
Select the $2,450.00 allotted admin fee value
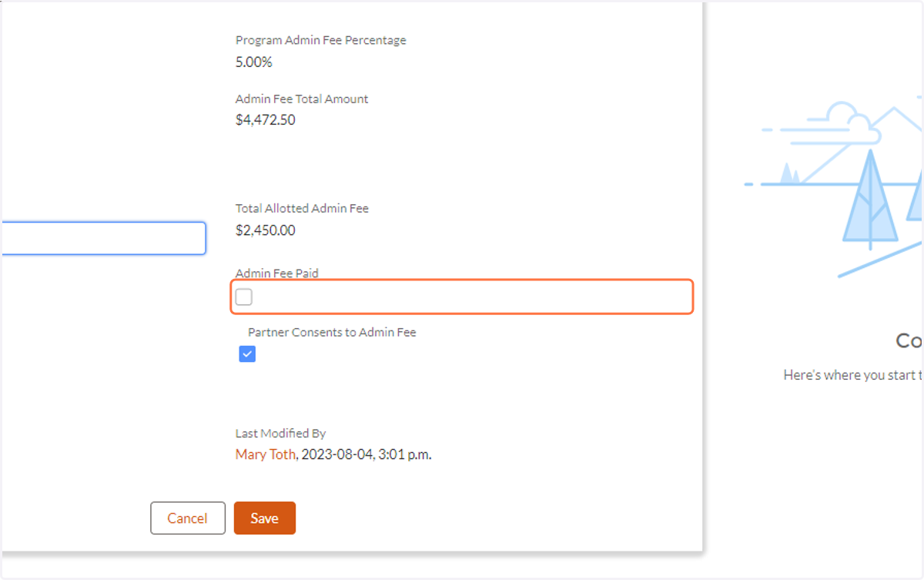(x=266, y=230)
